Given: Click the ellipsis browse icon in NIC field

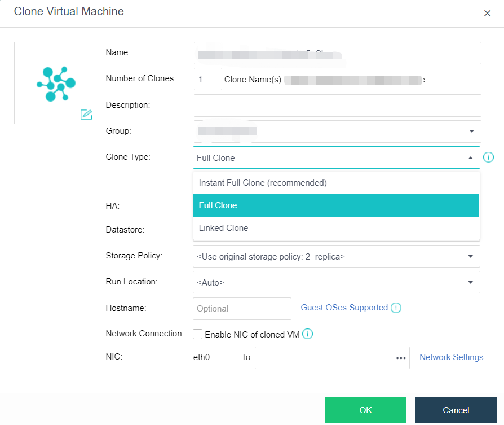Looking at the screenshot, I should 401,358.
